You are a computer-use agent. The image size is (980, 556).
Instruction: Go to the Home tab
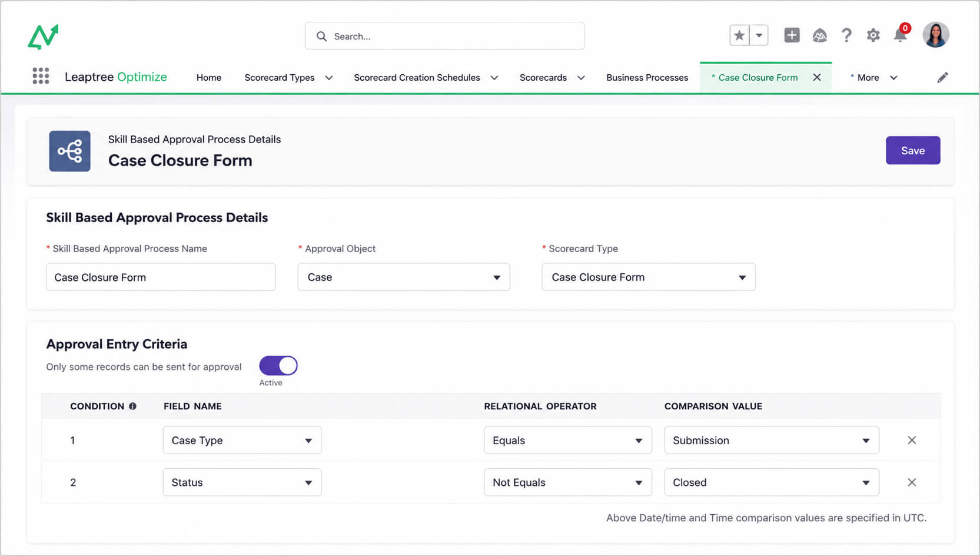(209, 78)
